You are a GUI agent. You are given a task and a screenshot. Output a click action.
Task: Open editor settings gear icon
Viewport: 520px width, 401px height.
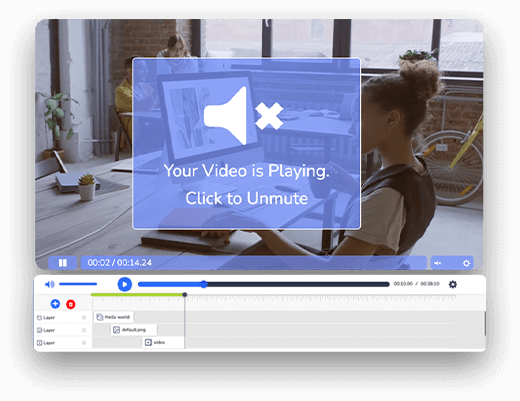[453, 284]
